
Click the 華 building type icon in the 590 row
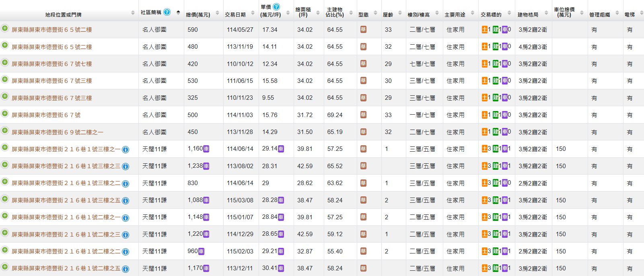363,29
